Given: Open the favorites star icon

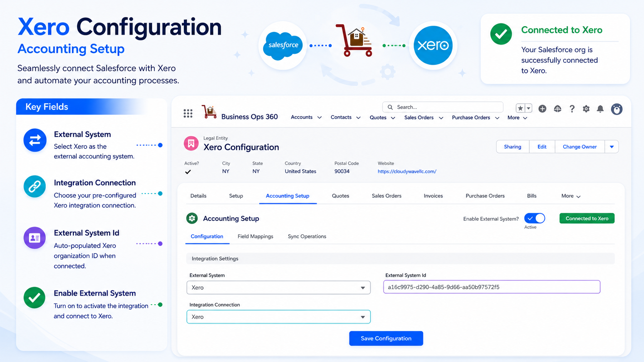Looking at the screenshot, I should [520, 108].
